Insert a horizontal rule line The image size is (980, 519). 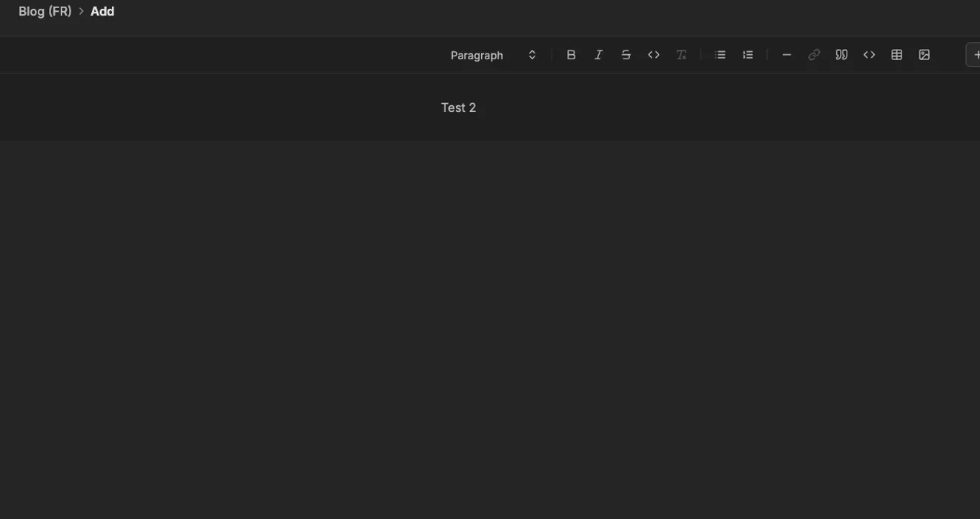(787, 55)
